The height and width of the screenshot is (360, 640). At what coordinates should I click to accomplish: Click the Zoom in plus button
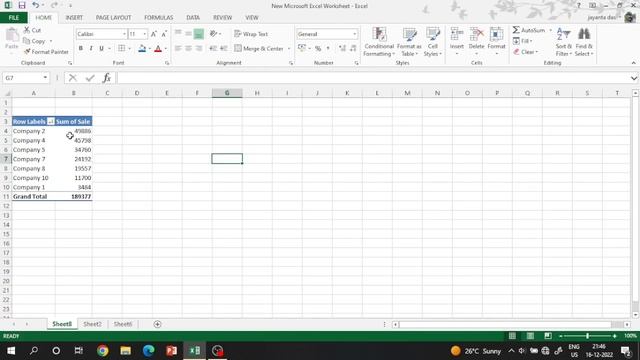click(x=615, y=336)
